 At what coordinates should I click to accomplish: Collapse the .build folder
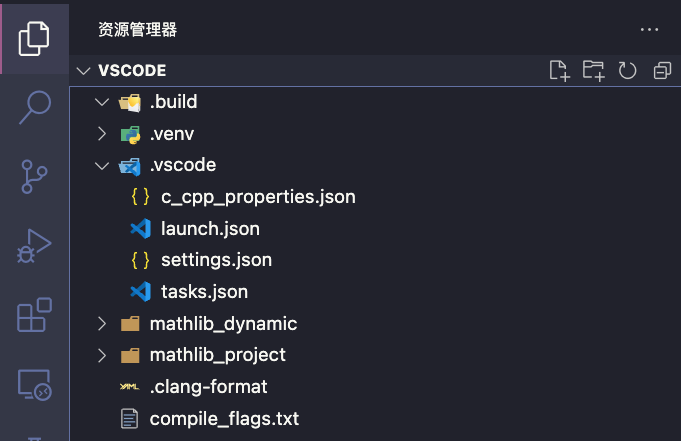coord(102,102)
